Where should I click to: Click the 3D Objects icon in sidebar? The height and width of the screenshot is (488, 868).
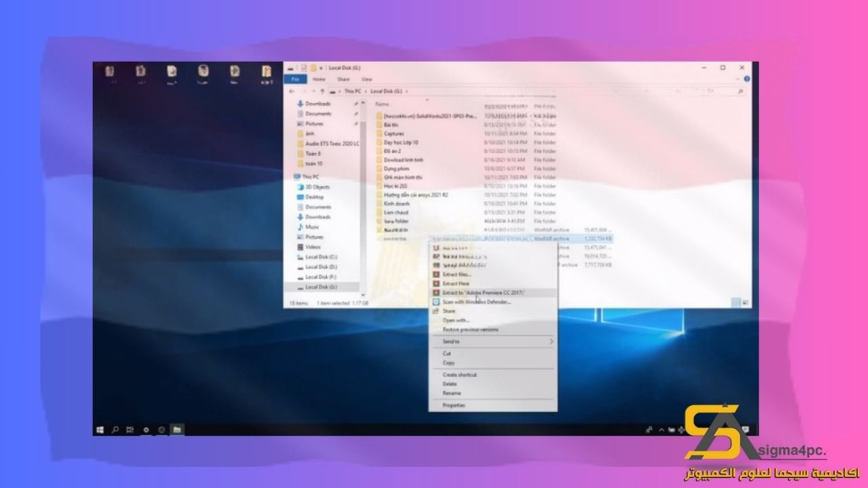[300, 187]
